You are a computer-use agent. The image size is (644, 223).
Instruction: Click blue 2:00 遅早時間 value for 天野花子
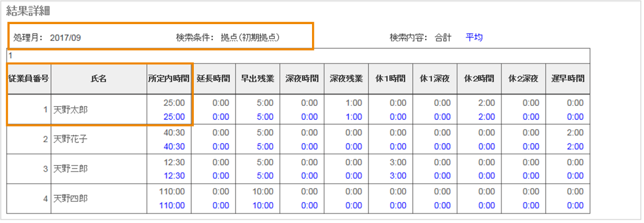575,147
